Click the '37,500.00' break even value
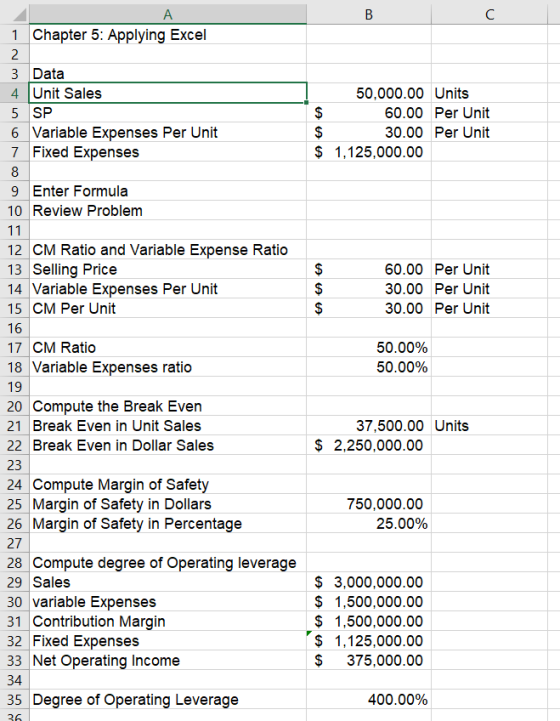This screenshot has height=721, width=560. [369, 426]
